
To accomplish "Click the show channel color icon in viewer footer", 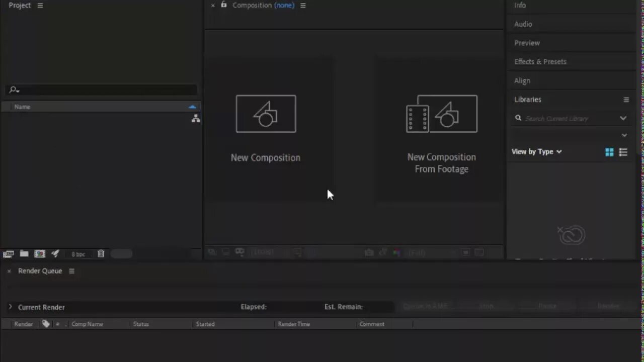I will [396, 252].
